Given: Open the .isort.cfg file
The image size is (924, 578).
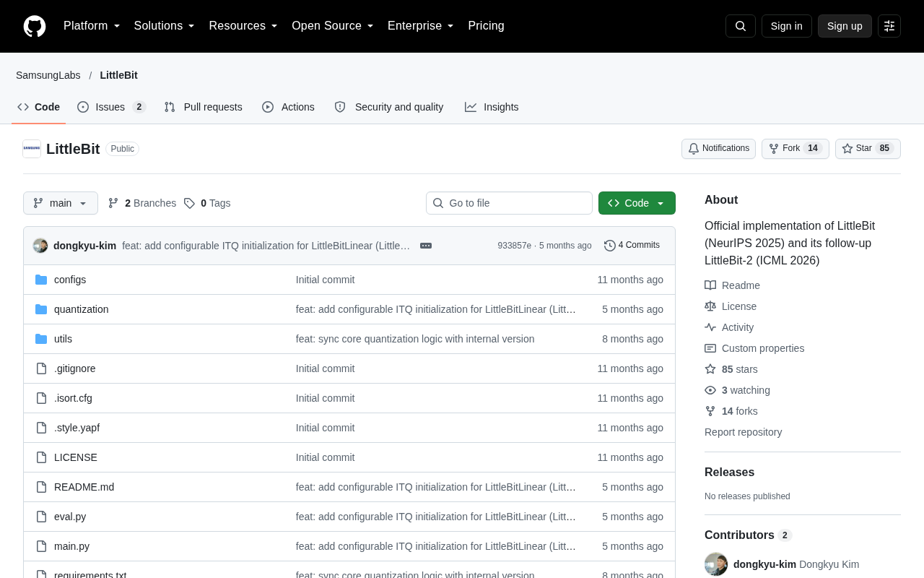Looking at the screenshot, I should pos(73,398).
